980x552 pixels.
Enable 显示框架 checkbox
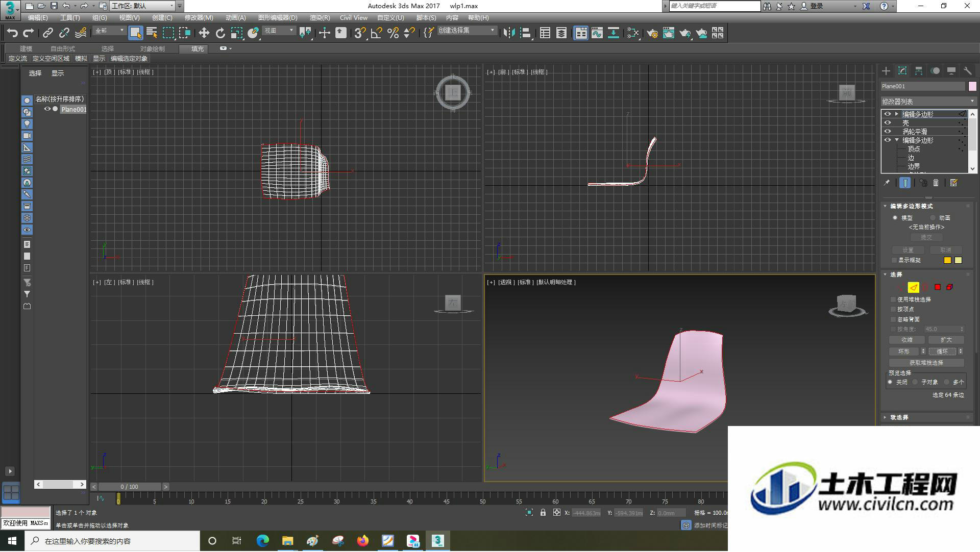[894, 260]
